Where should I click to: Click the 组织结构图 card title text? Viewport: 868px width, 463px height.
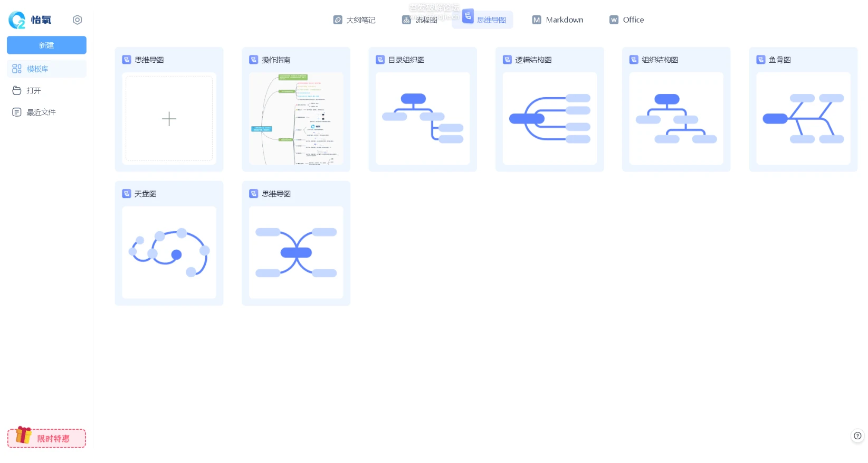[660, 60]
